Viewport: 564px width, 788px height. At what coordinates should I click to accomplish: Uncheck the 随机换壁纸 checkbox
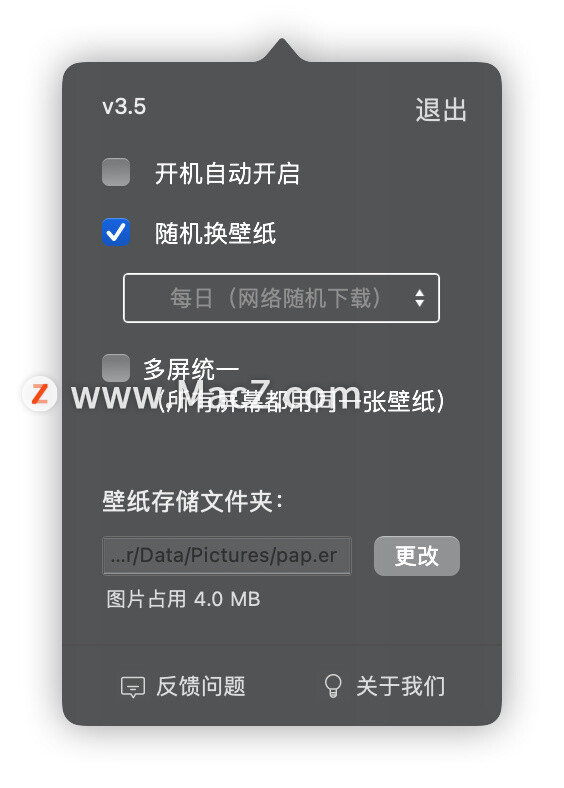coord(116,232)
